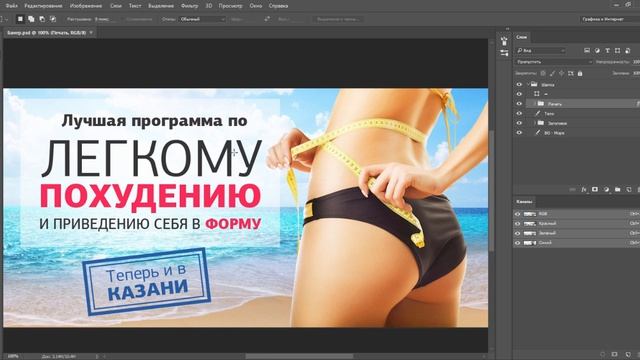The image size is (640, 360).
Task: Toggle visibility of the Красный channel
Action: (x=518, y=224)
